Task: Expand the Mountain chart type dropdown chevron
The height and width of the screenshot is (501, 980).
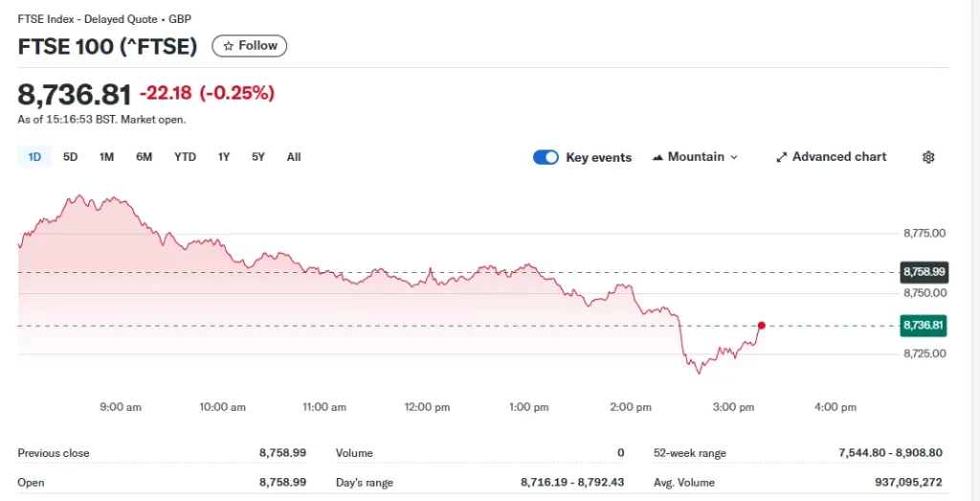Action: 734,158
